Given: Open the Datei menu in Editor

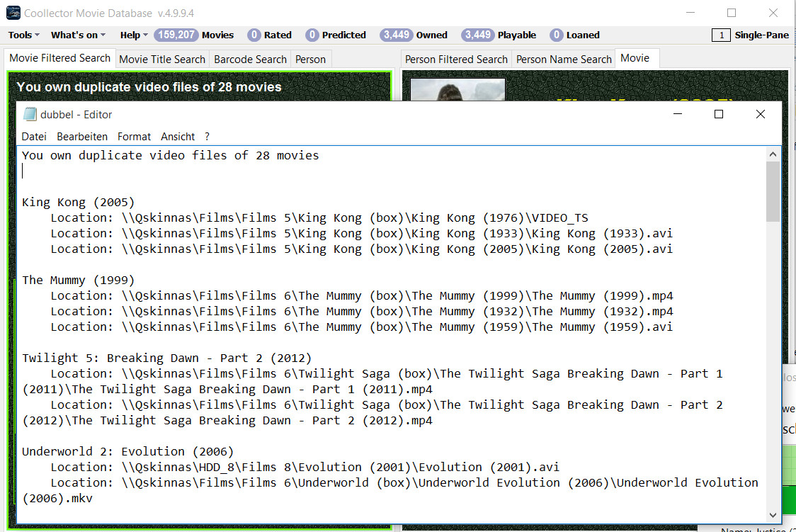Looking at the screenshot, I should pos(34,137).
